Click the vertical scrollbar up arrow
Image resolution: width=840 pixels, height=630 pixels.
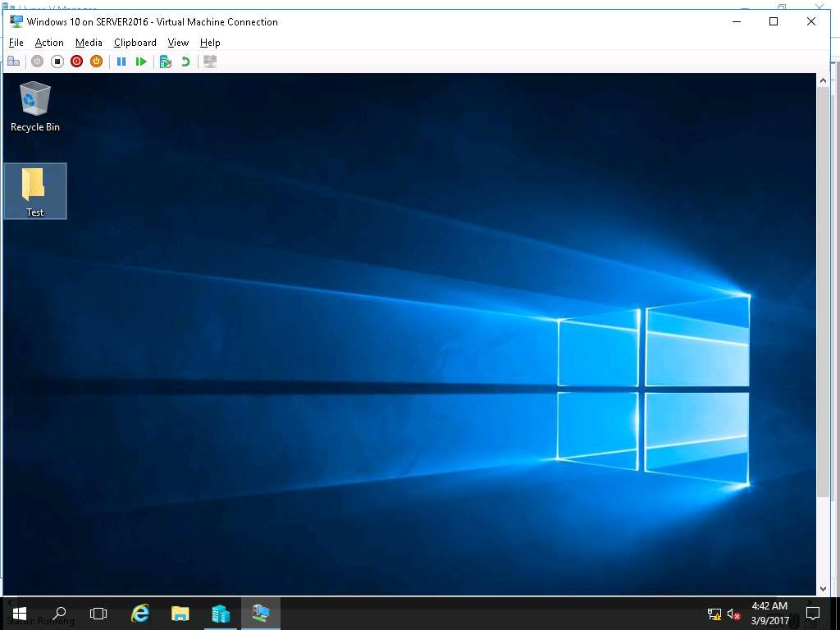(823, 80)
